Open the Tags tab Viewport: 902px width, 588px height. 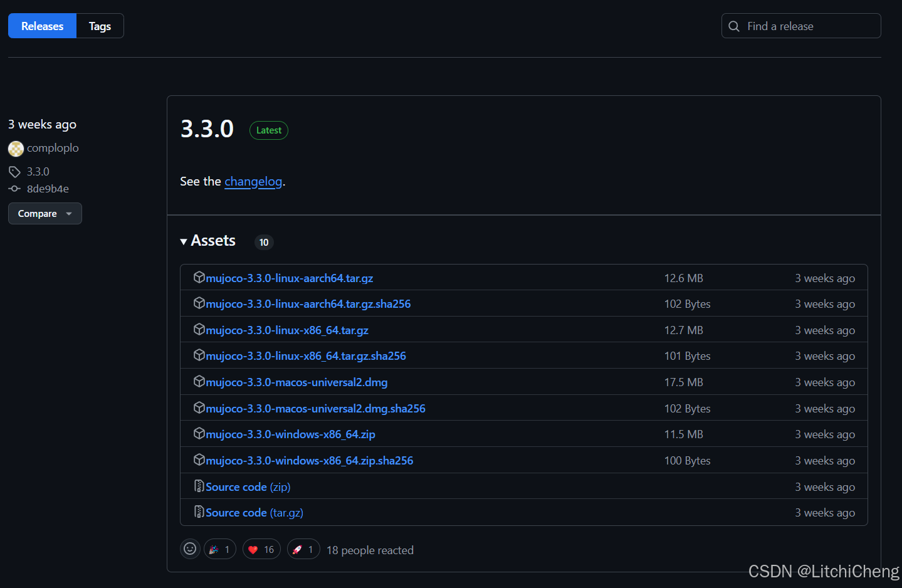tap(100, 26)
